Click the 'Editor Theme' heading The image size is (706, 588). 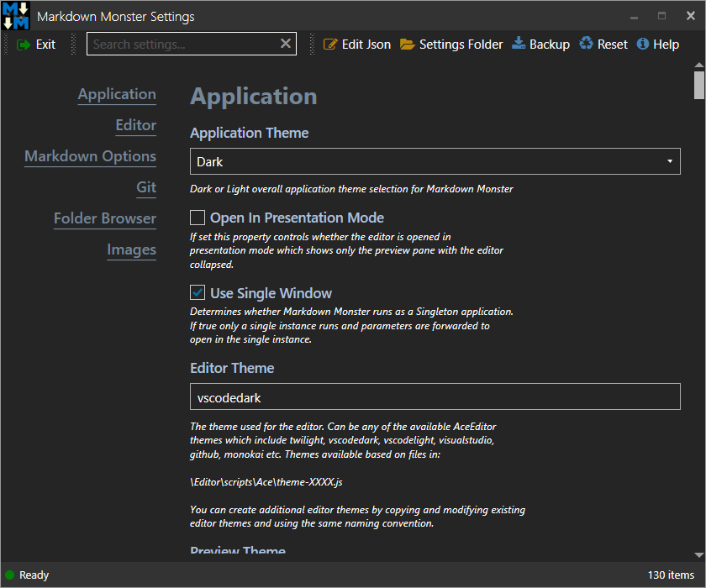click(x=232, y=368)
